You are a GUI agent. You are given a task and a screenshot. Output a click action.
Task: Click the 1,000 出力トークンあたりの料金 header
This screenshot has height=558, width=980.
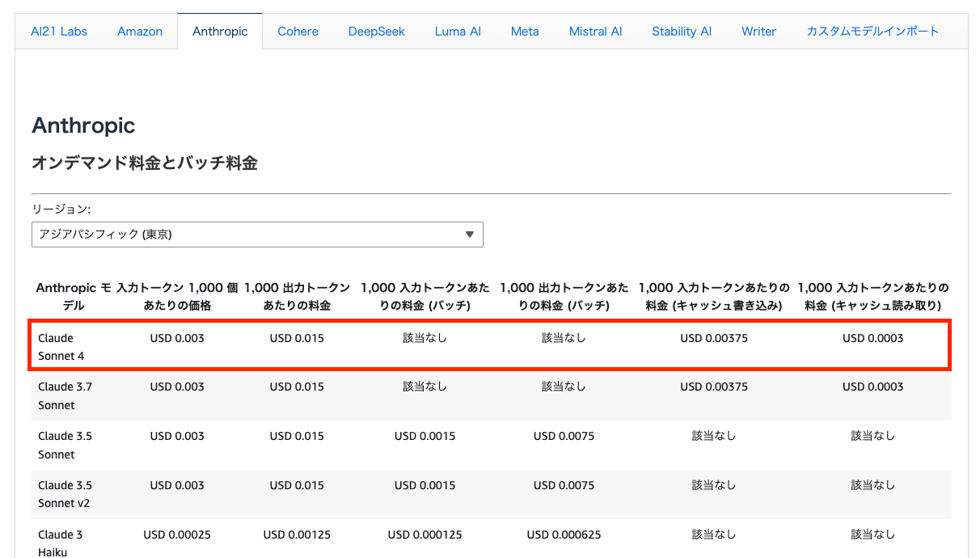pyautogui.click(x=297, y=297)
